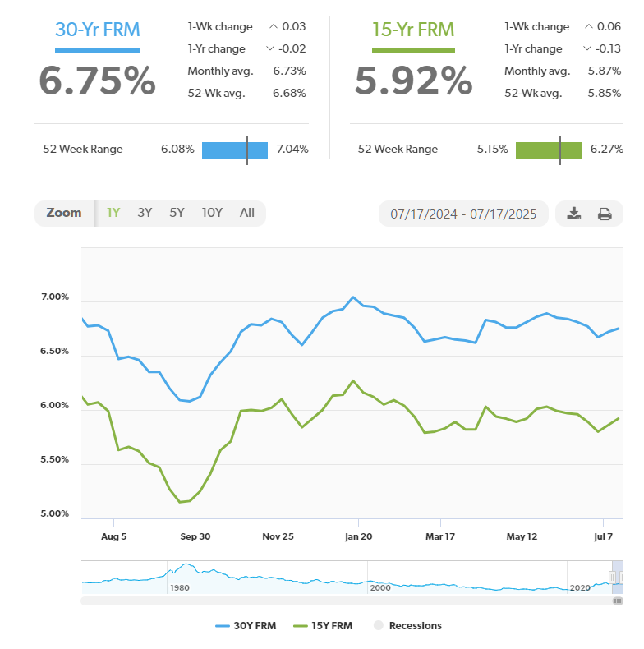Click the 30-Yr FRM heading
The height and width of the screenshot is (649, 644).
(x=98, y=30)
